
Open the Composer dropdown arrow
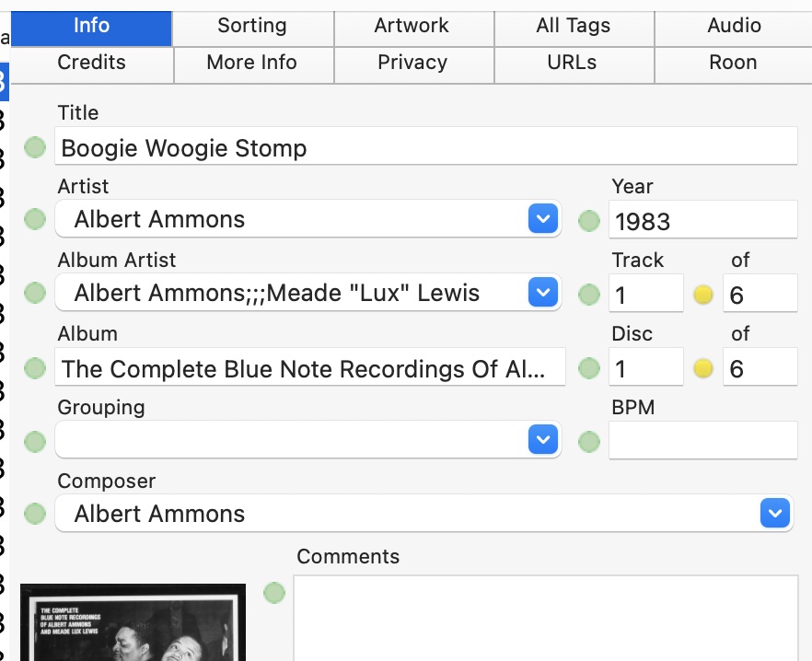pos(775,513)
